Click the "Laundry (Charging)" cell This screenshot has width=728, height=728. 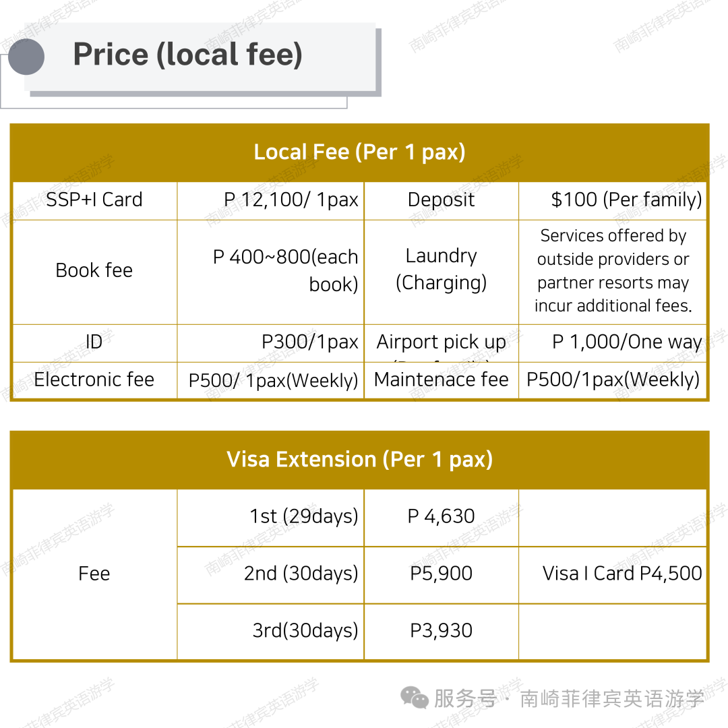click(x=441, y=270)
